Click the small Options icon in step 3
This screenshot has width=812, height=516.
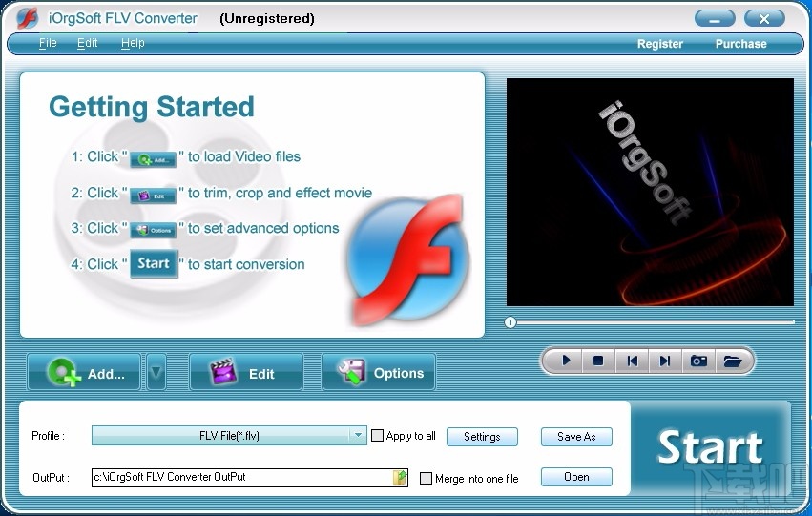click(x=153, y=230)
